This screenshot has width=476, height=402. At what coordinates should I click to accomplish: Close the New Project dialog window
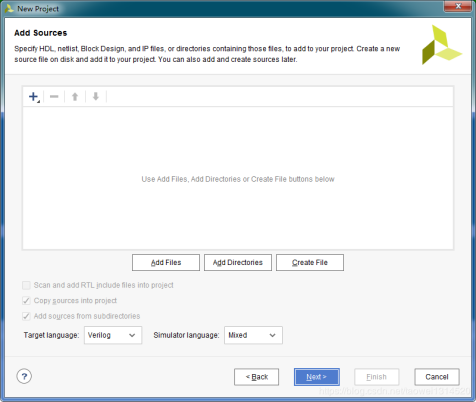click(458, 6)
